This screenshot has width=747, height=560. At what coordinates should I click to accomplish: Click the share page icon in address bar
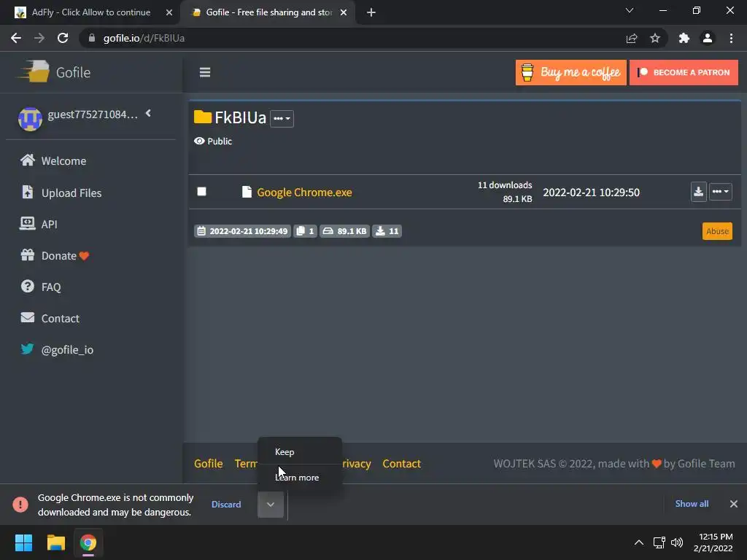click(x=632, y=38)
